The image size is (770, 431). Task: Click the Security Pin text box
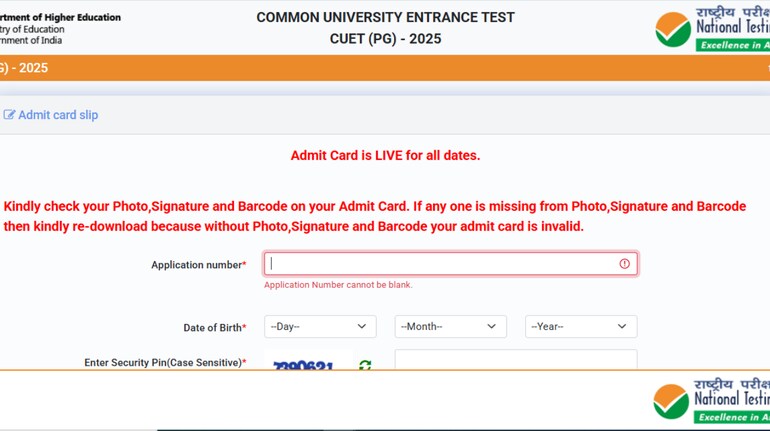point(515,360)
